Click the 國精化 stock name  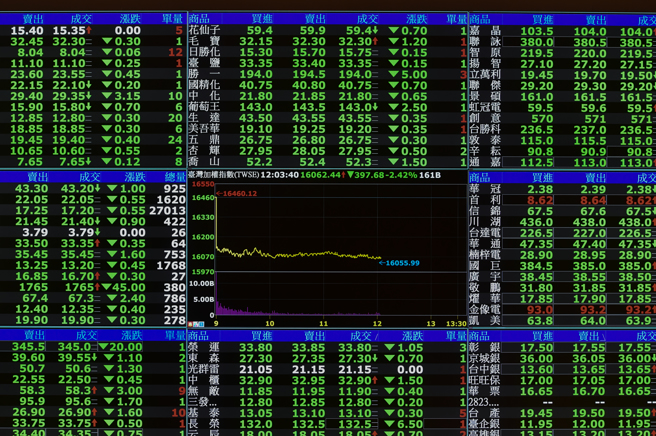[x=204, y=85]
